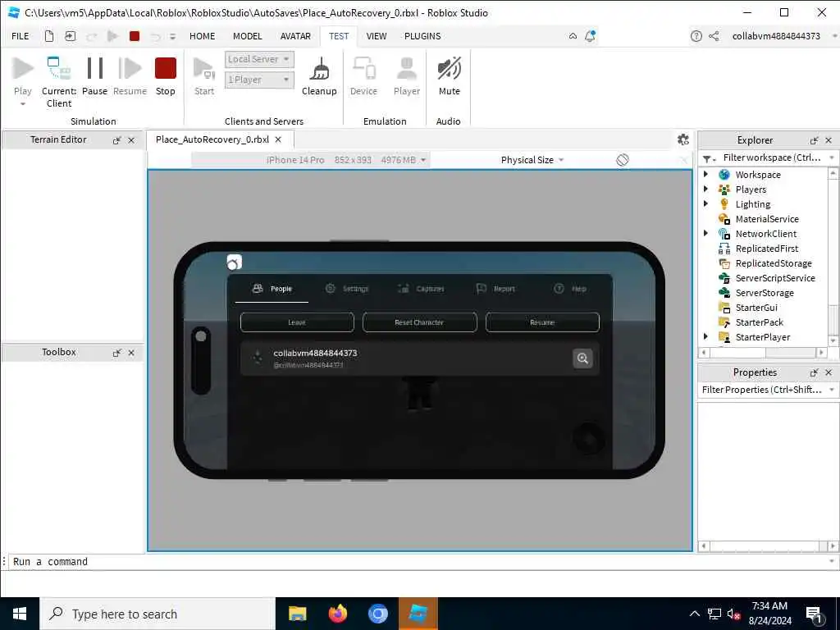Click the Start clients and servers icon
840x630 pixels.
pyautogui.click(x=204, y=69)
